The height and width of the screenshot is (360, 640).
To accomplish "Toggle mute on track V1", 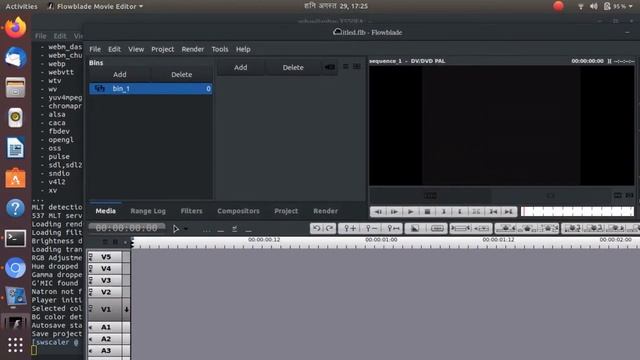I will [x=91, y=309].
